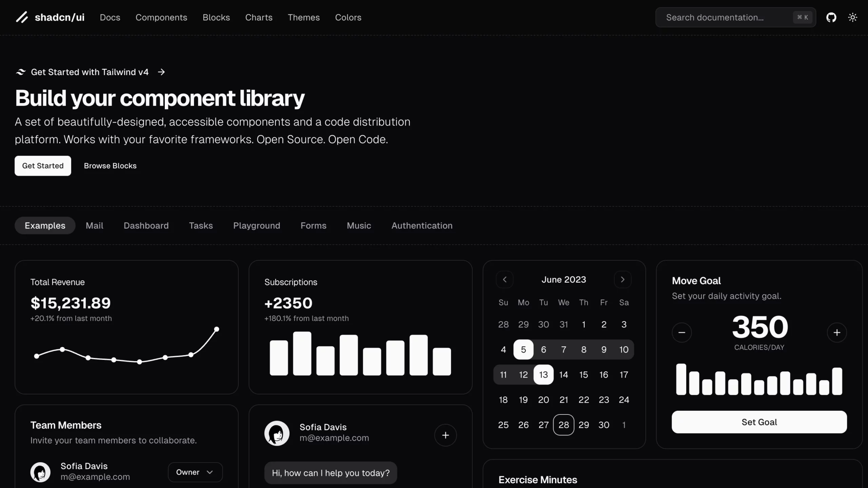Click Sofia Davis avatar in Team Members

click(x=40, y=472)
